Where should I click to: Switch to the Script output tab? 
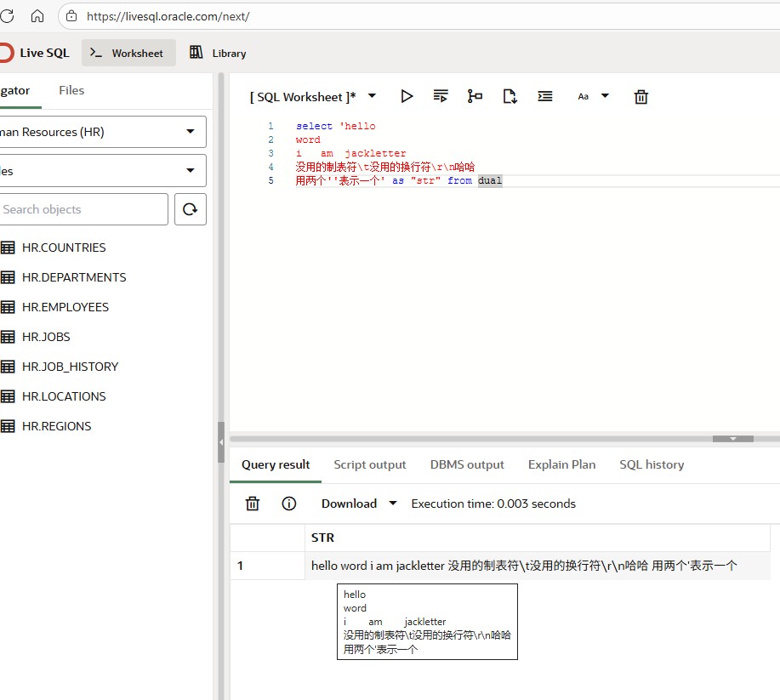point(369,464)
